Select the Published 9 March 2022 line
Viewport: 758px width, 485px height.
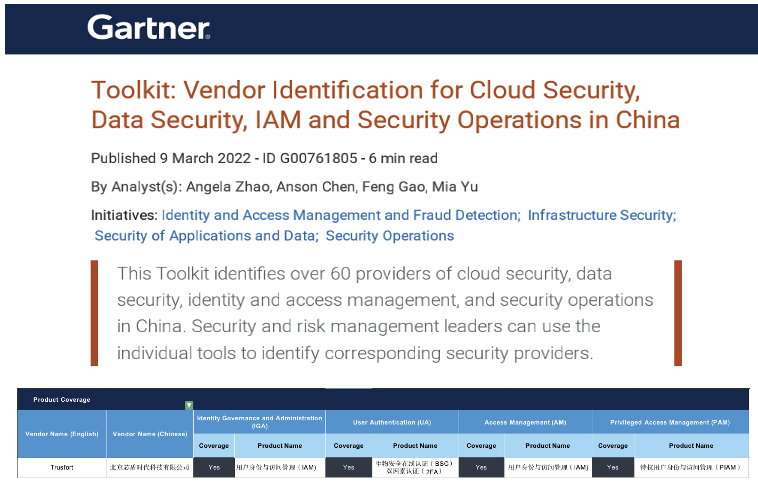tap(264, 159)
